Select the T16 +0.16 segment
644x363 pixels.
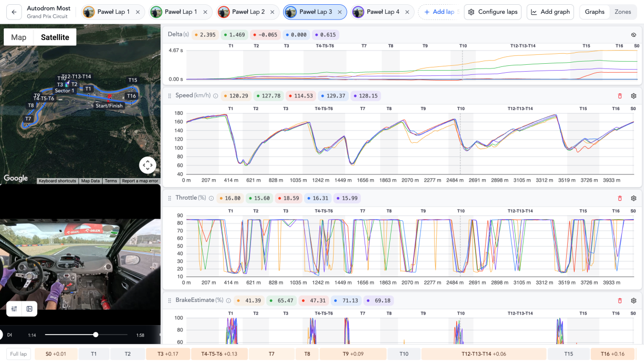click(x=612, y=354)
